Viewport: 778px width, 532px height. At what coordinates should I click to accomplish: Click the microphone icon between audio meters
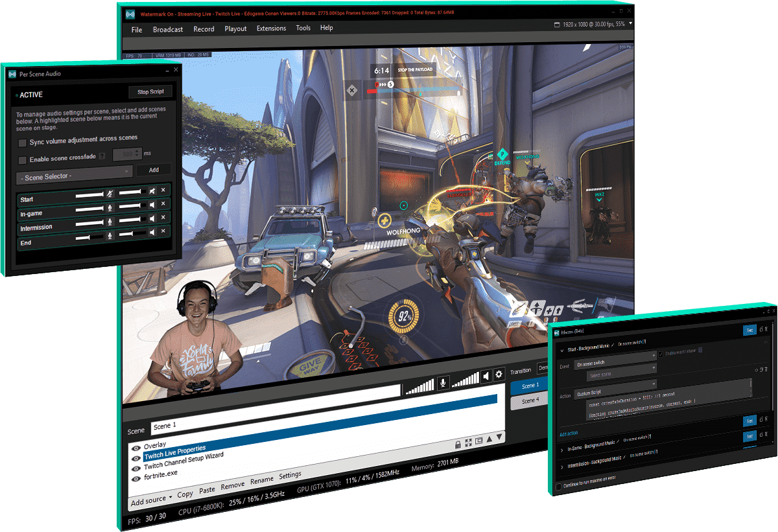(443, 384)
